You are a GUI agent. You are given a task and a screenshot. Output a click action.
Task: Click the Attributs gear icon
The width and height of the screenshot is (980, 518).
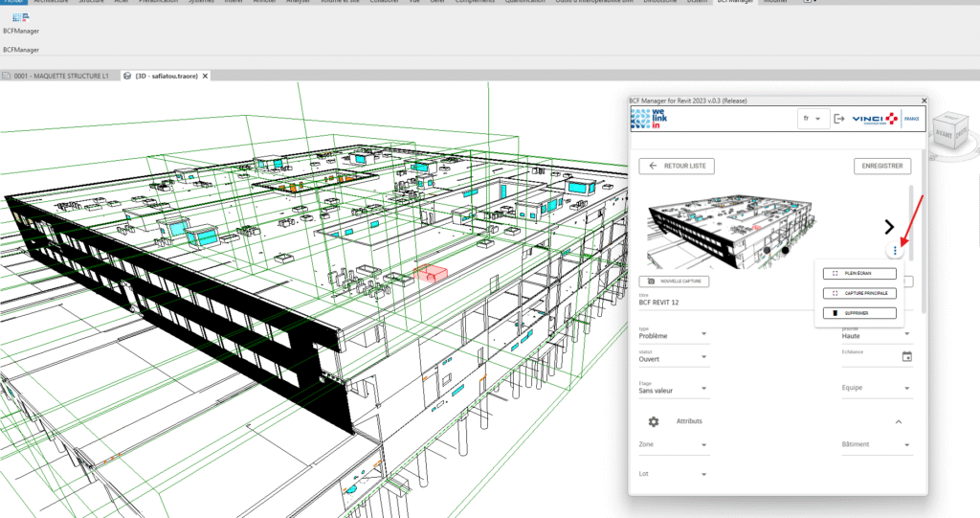654,421
